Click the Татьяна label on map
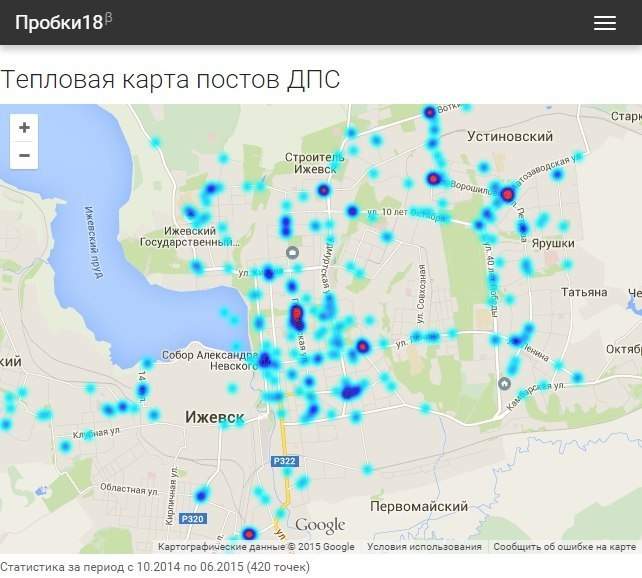Image resolution: width=642 pixels, height=578 pixels. [x=584, y=292]
